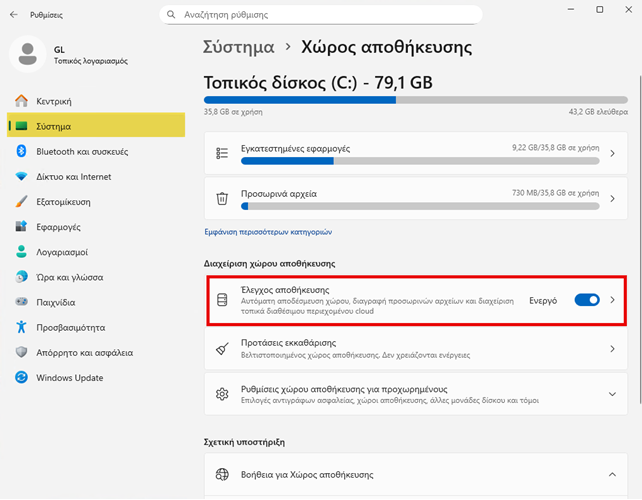Click the back arrow icon
Viewport: 642px width, 500px height.
[14, 15]
